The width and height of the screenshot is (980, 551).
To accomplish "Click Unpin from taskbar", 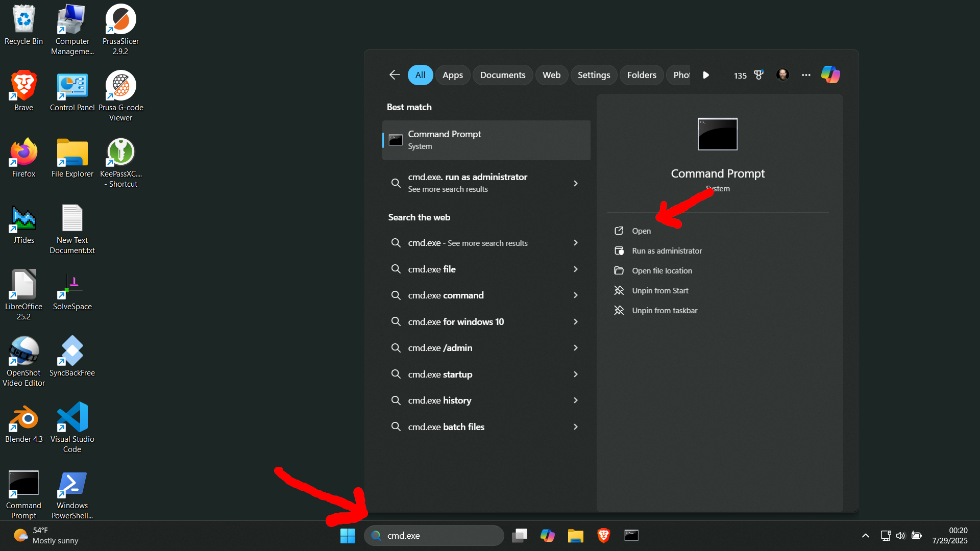I will click(664, 310).
